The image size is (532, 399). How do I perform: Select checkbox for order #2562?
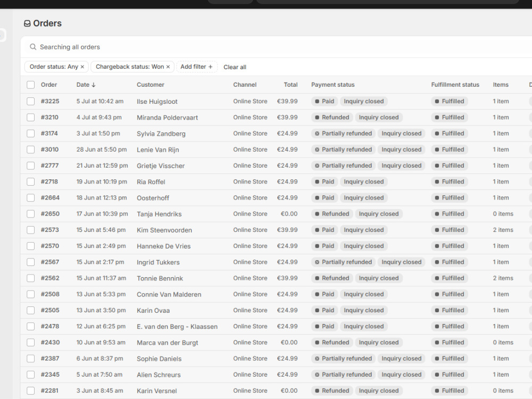[x=30, y=278]
